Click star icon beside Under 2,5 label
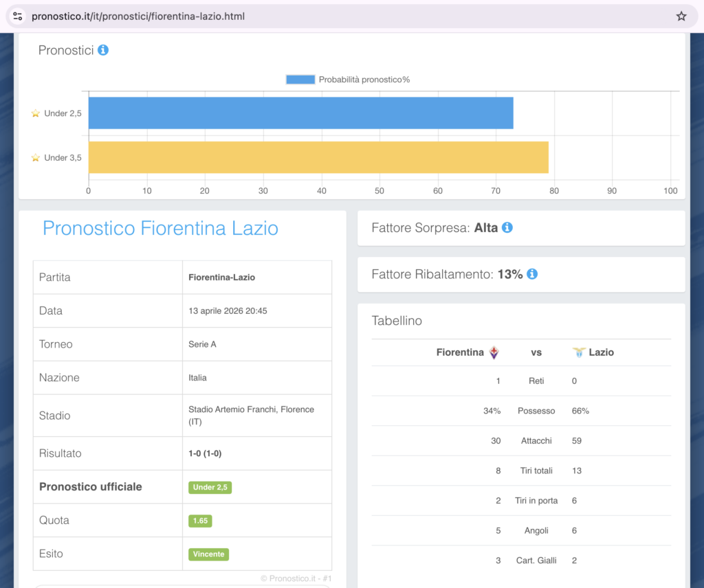The image size is (704, 588). pyautogui.click(x=36, y=113)
